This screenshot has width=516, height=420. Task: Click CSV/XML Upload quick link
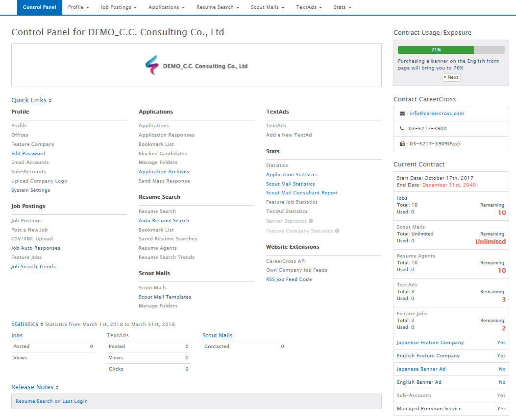point(32,238)
